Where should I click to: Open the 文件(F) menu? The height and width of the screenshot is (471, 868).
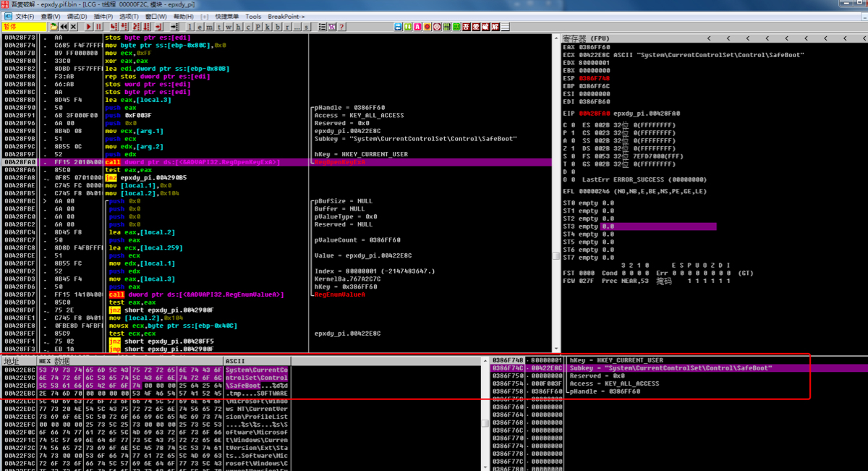(25, 17)
